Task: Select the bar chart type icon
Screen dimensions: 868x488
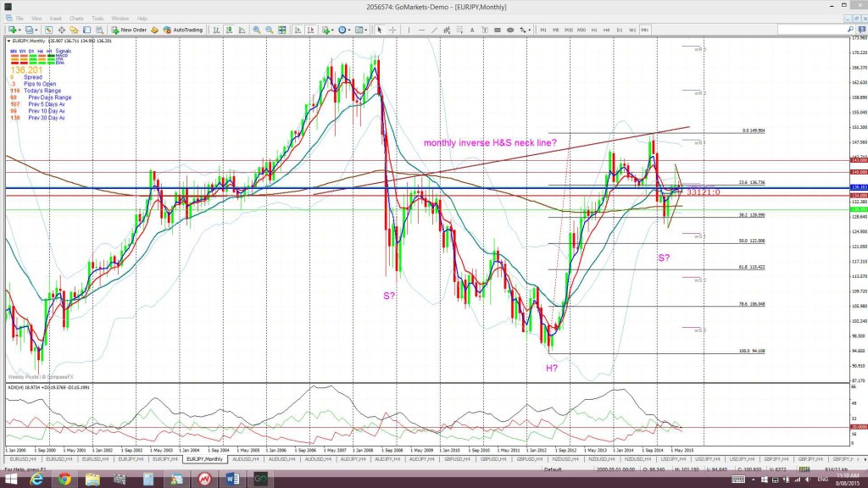Action: 216,30
